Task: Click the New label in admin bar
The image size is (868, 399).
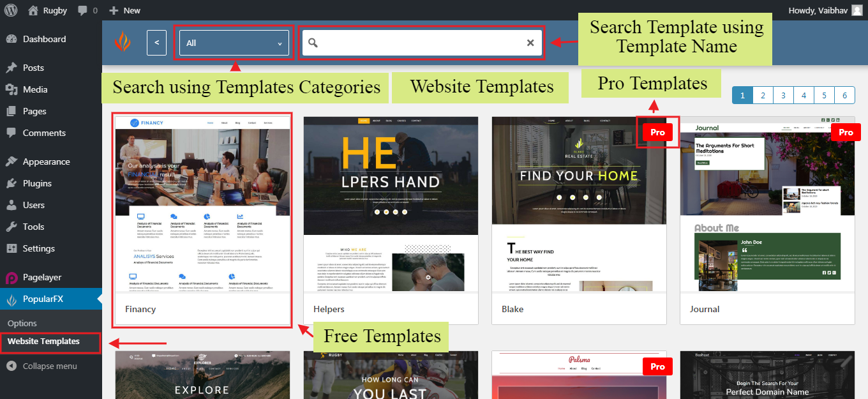Action: click(x=132, y=10)
